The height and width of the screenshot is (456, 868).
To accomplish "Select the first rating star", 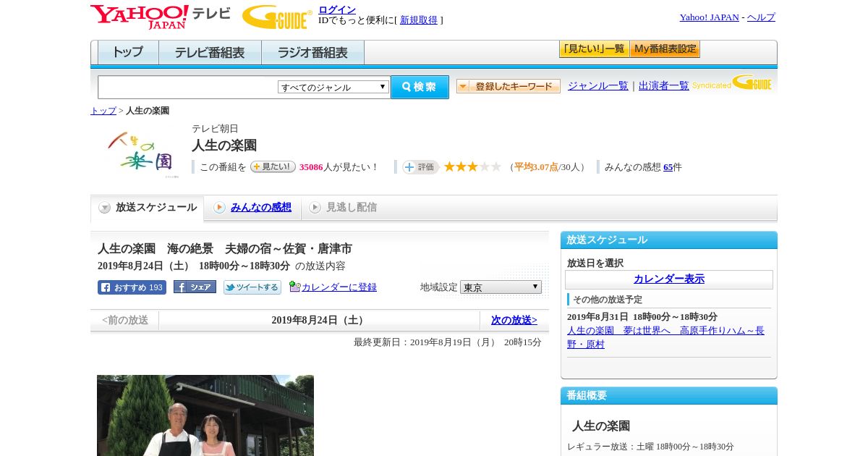I will click(449, 166).
